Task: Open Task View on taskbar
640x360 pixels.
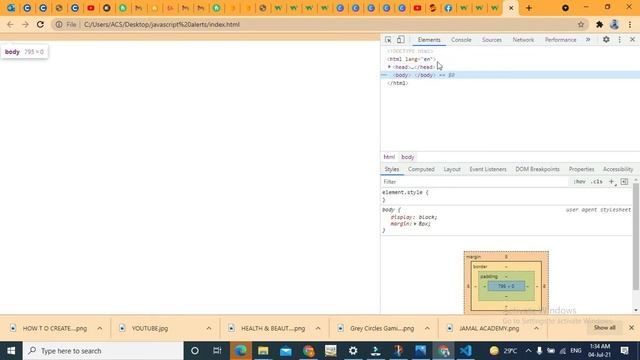Action: pos(217,351)
